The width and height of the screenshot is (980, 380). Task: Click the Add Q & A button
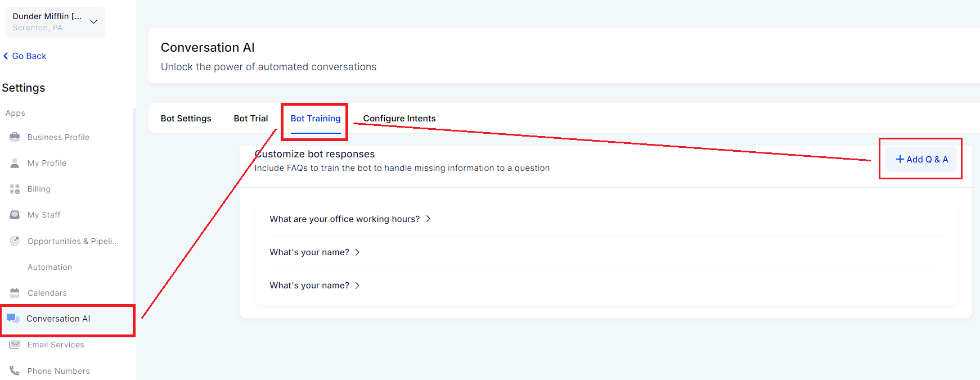click(921, 159)
